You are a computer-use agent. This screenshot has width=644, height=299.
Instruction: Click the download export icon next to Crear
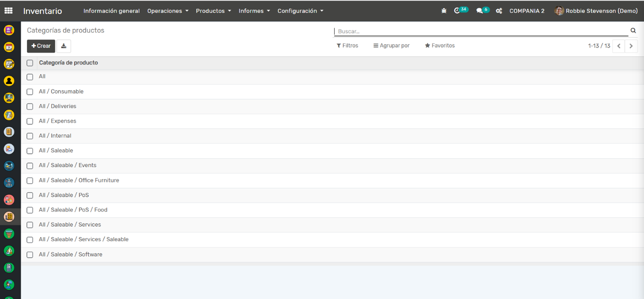click(64, 46)
